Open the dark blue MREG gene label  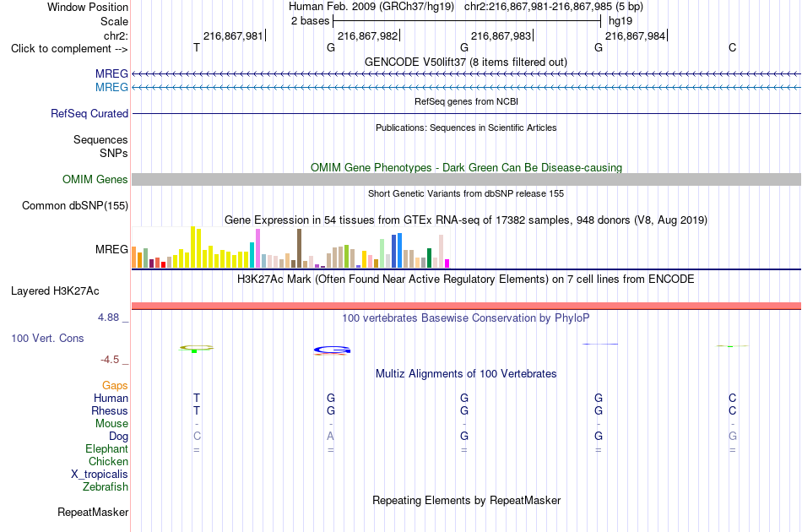(x=111, y=74)
